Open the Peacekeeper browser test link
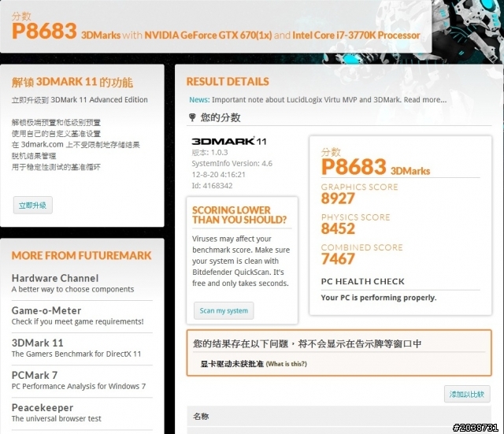The width and height of the screenshot is (504, 434). [43, 408]
